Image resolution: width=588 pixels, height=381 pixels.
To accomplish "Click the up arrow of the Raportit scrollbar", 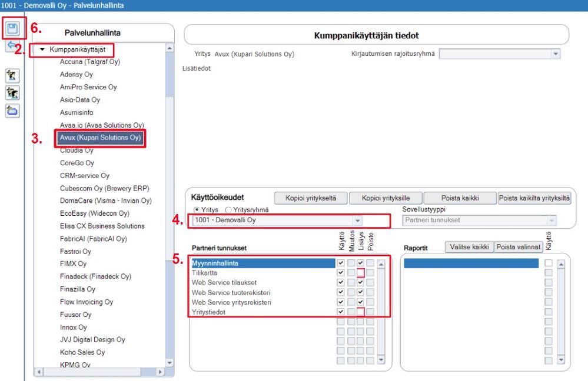I will point(561,265).
